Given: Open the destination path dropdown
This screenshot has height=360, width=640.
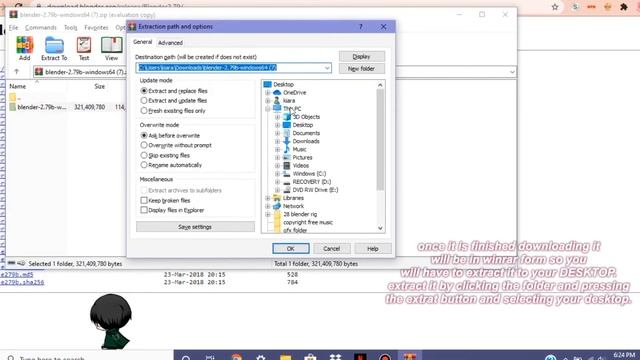Looking at the screenshot, I should 327,68.
